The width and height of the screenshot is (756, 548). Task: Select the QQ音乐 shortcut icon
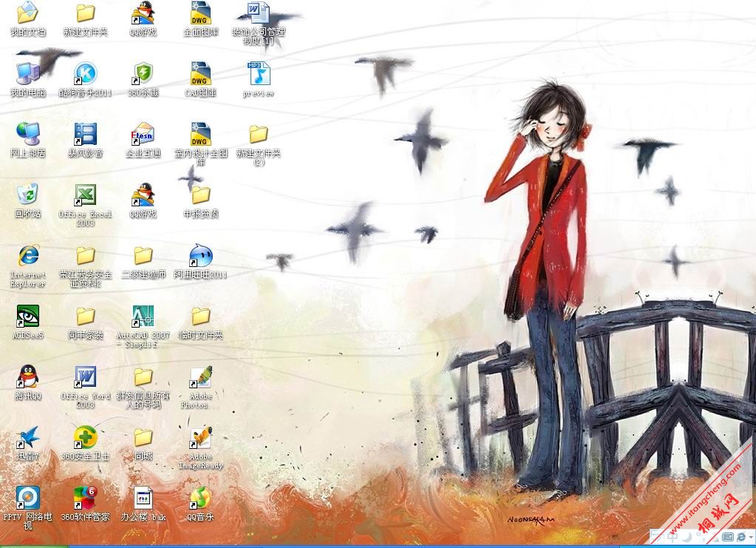coord(200,498)
